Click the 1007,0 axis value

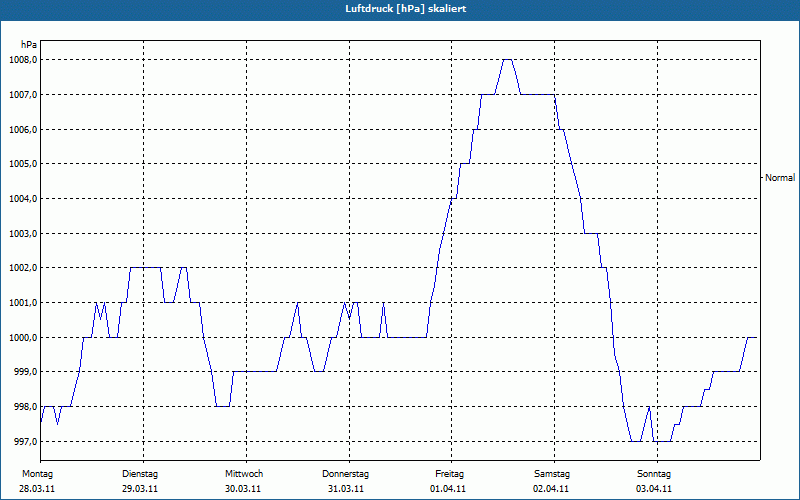point(23,94)
